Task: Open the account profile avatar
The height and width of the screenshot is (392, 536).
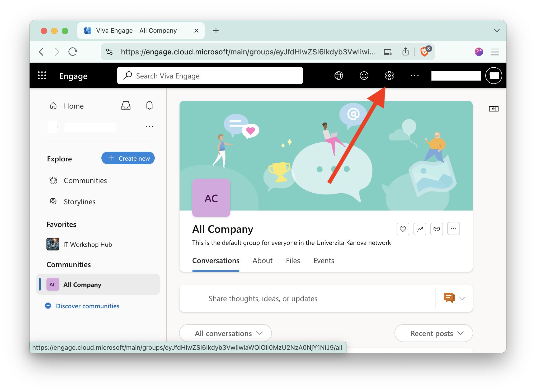Action: (x=493, y=76)
